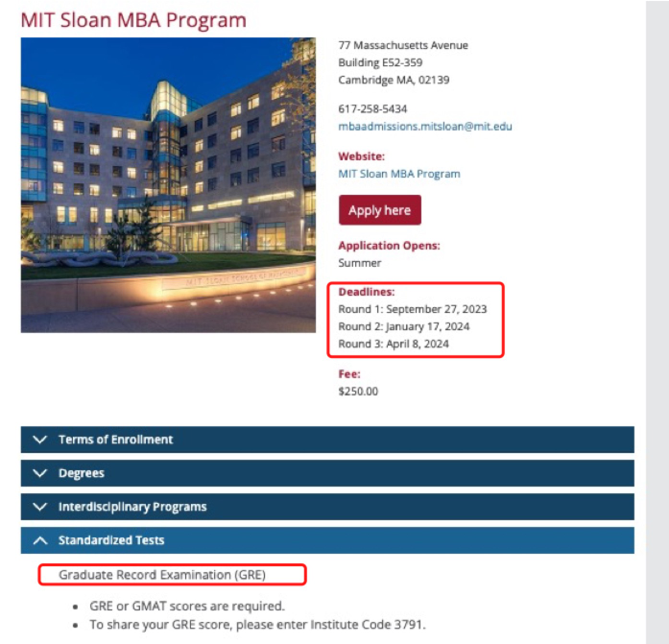Click the Round 1 September 27, 2023 deadline
Image resolution: width=669 pixels, height=644 pixels.
413,309
